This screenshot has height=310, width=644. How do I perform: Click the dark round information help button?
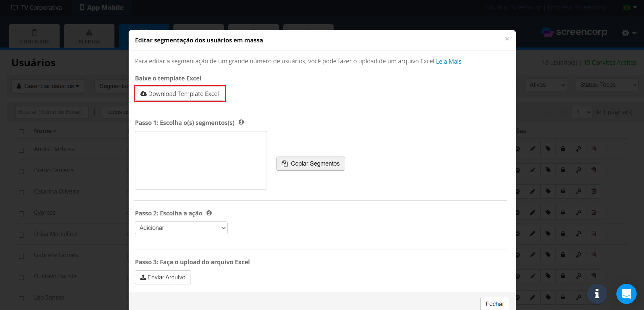pyautogui.click(x=597, y=294)
